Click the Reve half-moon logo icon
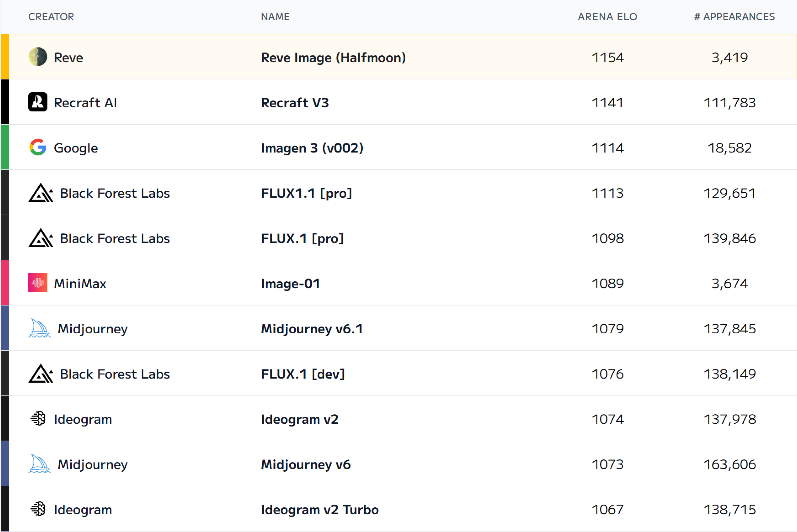 click(38, 57)
